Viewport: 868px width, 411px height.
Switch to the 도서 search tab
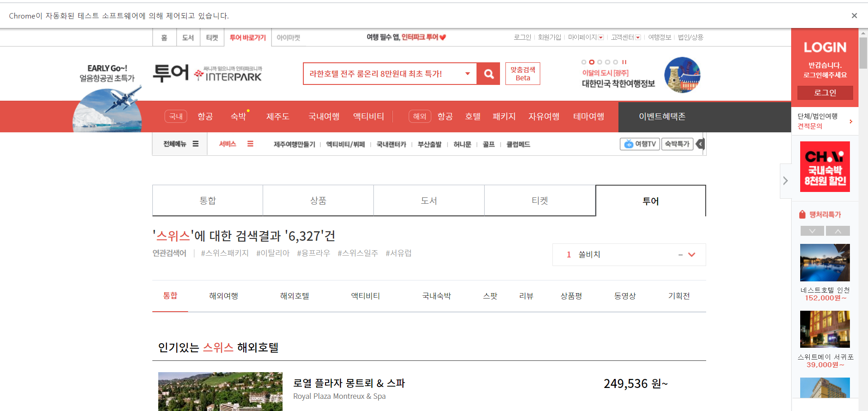429,201
